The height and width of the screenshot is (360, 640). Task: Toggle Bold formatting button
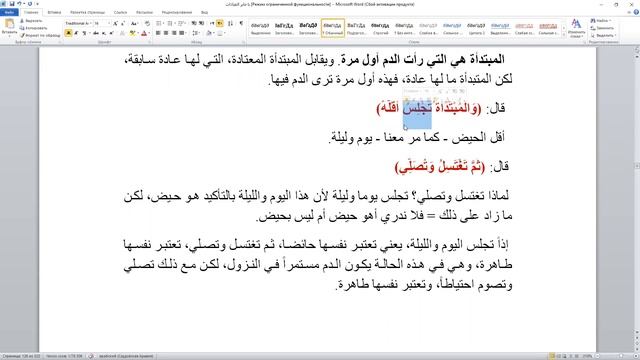tap(68, 33)
